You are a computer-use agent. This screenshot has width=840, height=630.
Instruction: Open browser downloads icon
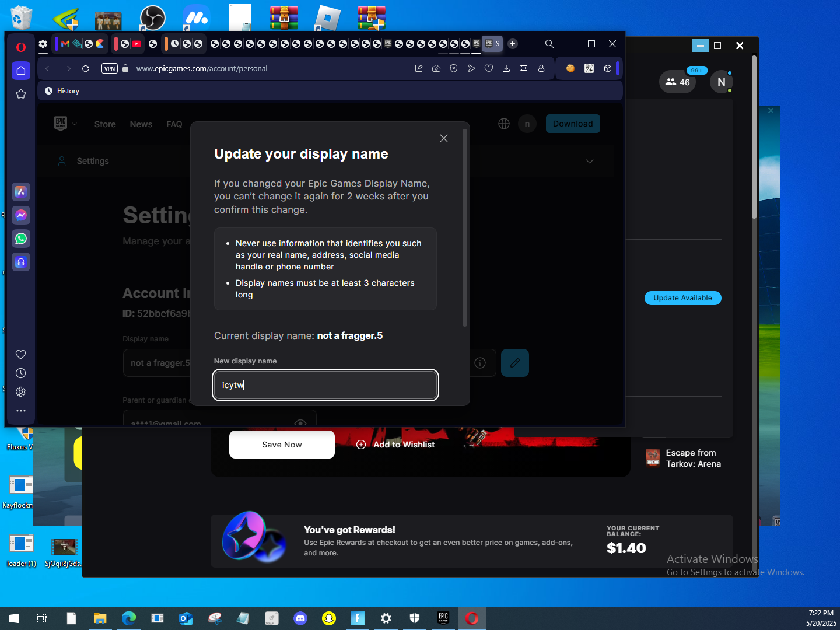506,68
